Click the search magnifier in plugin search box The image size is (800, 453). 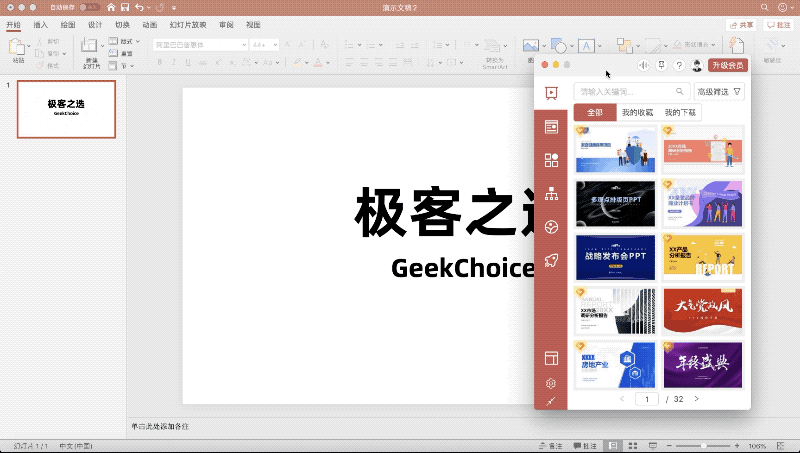point(680,91)
